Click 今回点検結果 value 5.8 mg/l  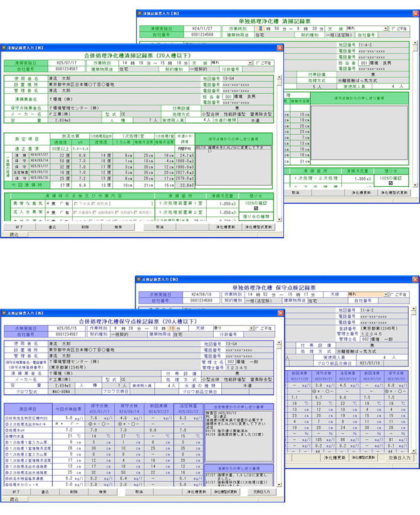coord(68,418)
